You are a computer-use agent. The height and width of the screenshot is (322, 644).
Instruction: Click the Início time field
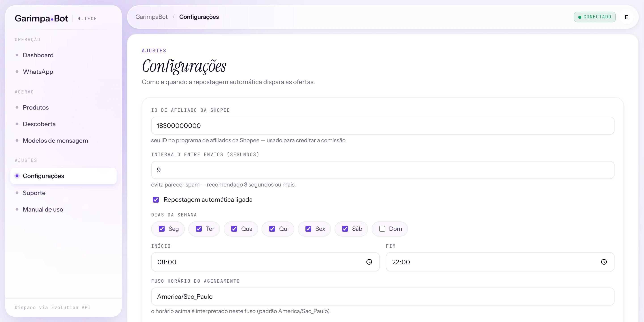[265, 262]
